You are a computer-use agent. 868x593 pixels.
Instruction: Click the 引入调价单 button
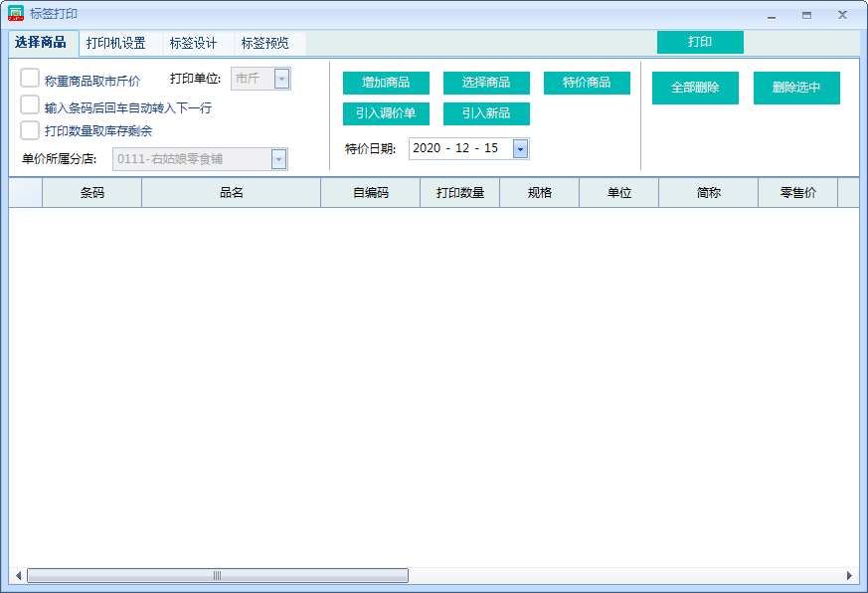pos(386,113)
